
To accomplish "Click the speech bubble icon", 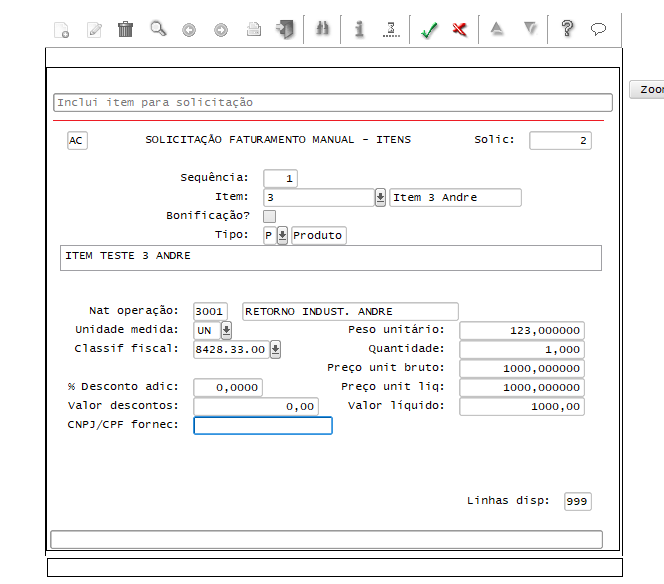I will coord(598,29).
